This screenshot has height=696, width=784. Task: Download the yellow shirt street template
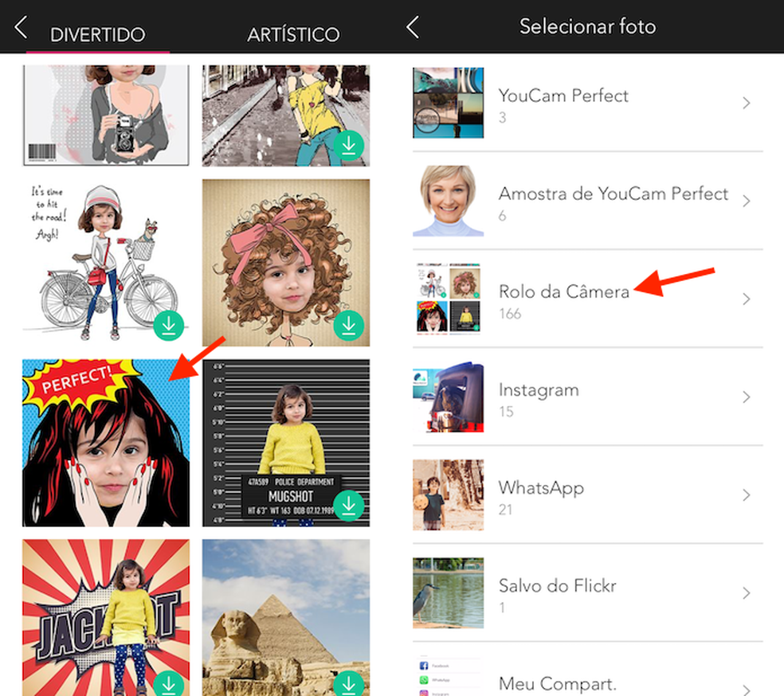[x=349, y=145]
